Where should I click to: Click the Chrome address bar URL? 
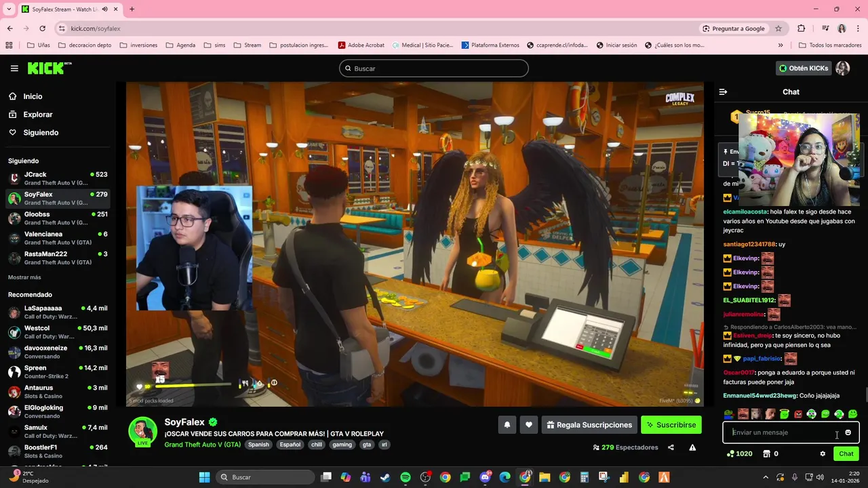(96, 28)
